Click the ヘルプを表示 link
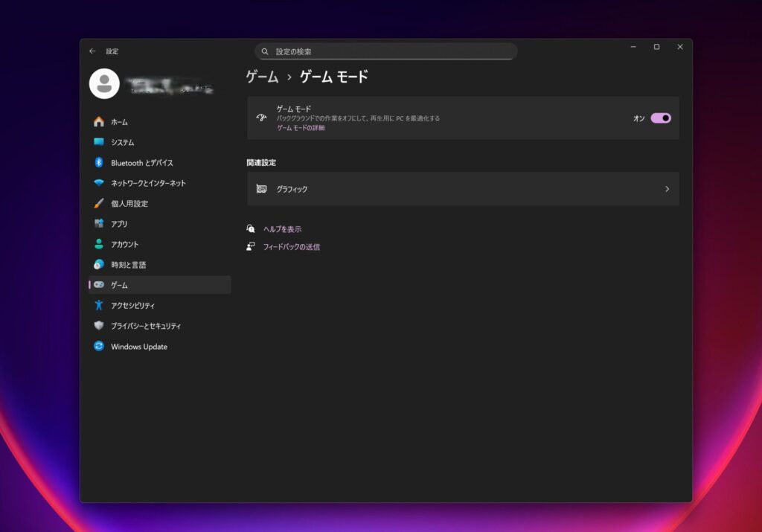762x532 pixels. click(282, 229)
